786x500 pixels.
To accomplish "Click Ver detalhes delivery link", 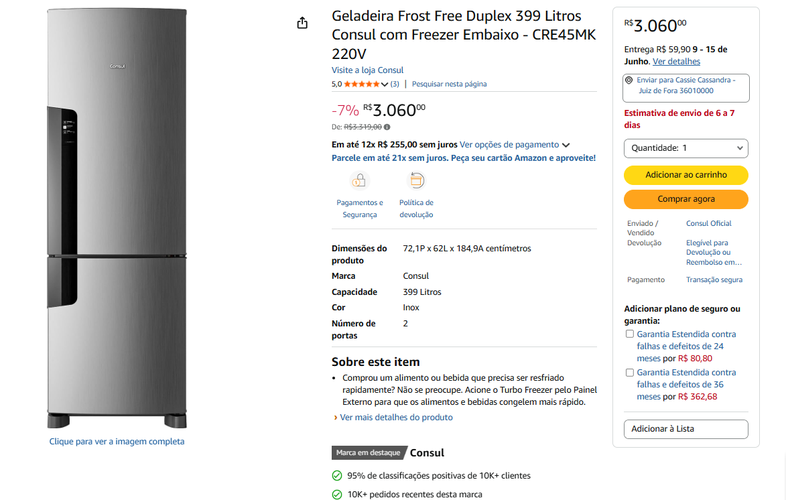I will click(x=676, y=62).
